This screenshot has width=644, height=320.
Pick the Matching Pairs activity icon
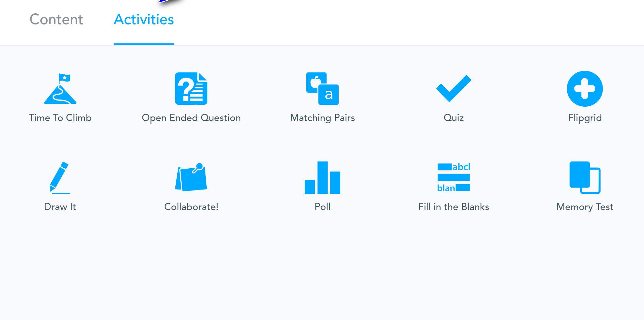click(x=322, y=89)
